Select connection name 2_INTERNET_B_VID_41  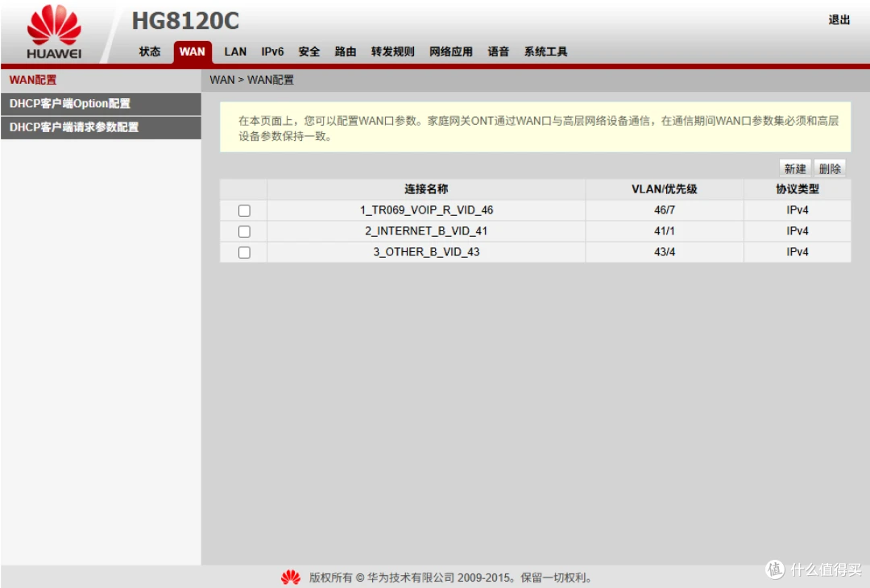[x=426, y=231]
